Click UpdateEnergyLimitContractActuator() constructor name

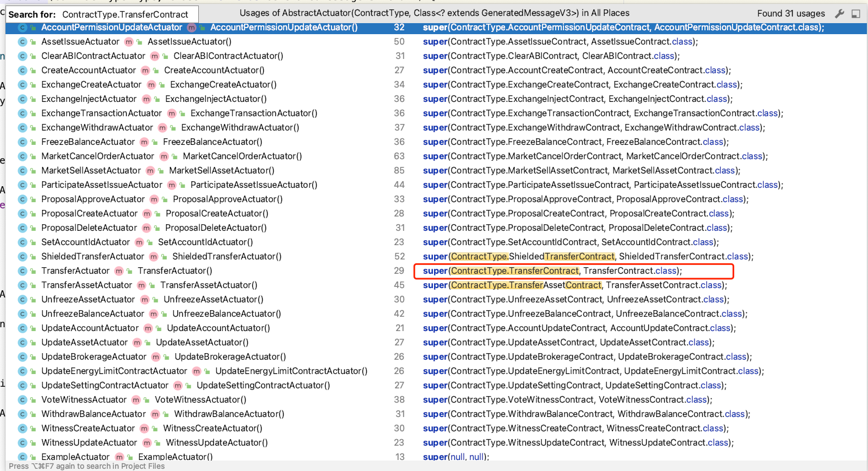point(291,371)
